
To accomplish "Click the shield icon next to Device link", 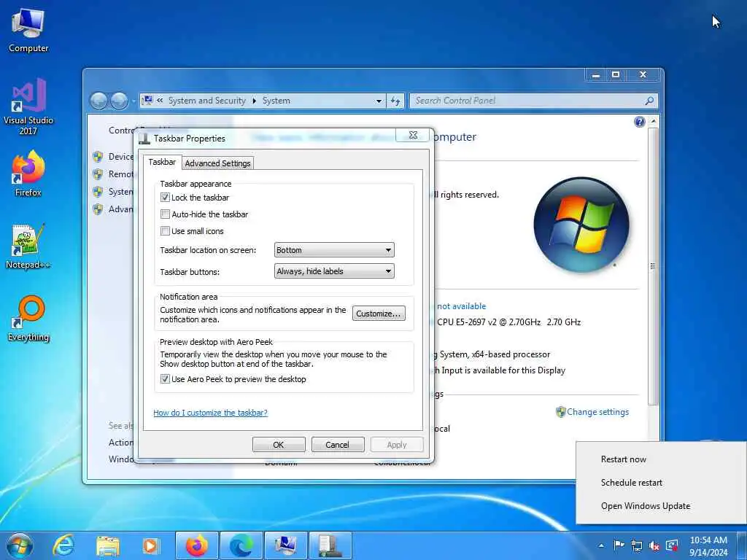I will [98, 157].
